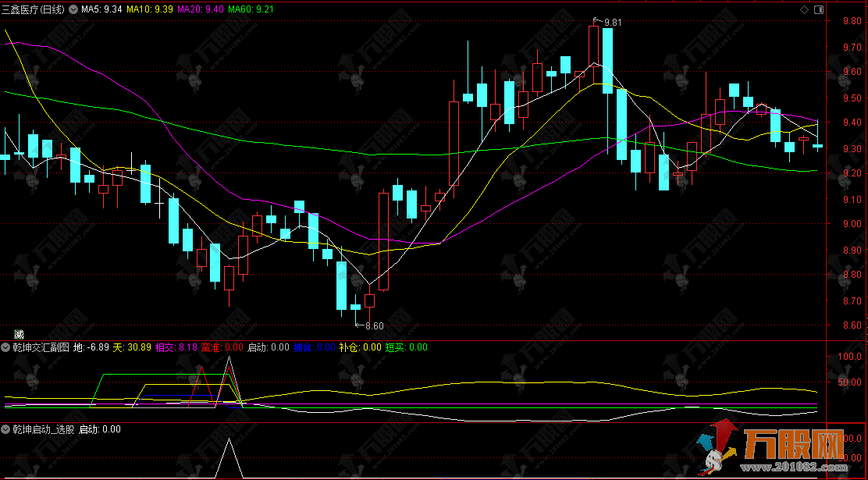Click the 相交: 8.18 indicator value
Image resolution: width=868 pixels, height=480 pixels.
tap(176, 347)
